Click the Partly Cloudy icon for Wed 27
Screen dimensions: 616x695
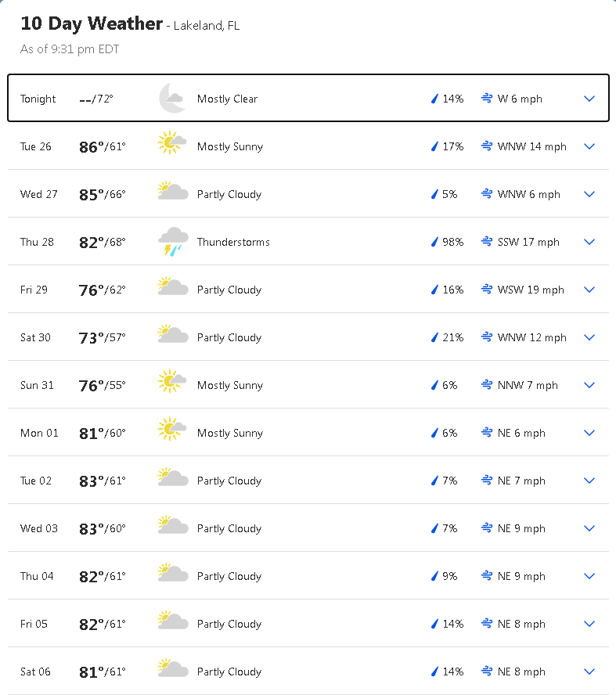point(172,194)
